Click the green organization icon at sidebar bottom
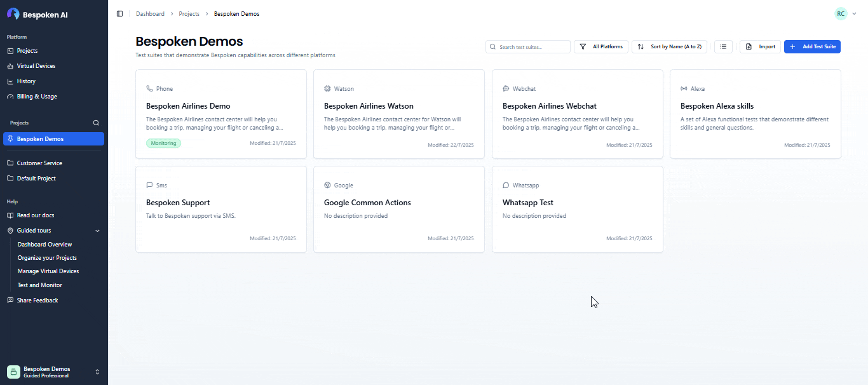Viewport: 868px width, 385px height. (x=13, y=372)
